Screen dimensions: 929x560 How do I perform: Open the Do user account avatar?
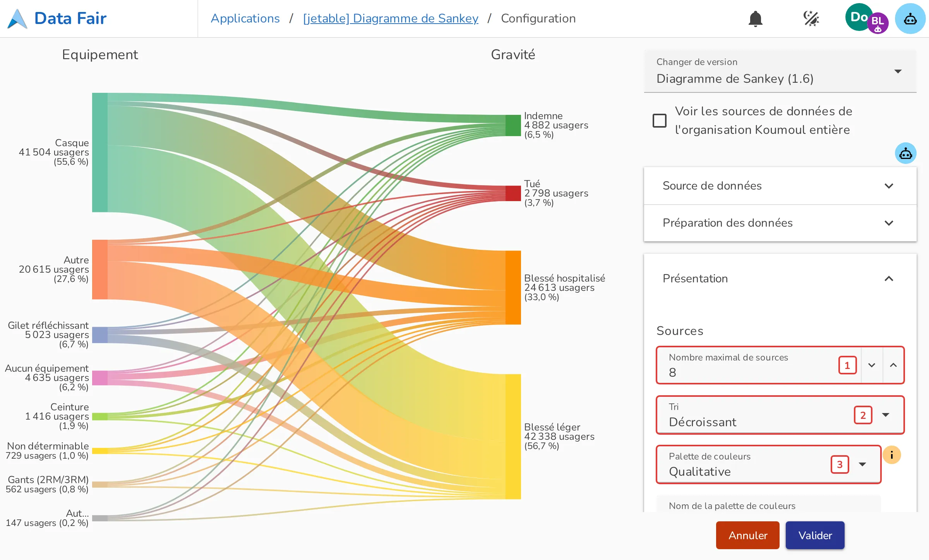858,17
